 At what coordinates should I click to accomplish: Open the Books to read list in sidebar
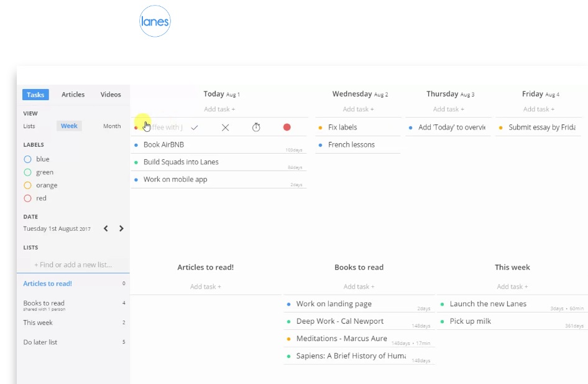click(44, 304)
